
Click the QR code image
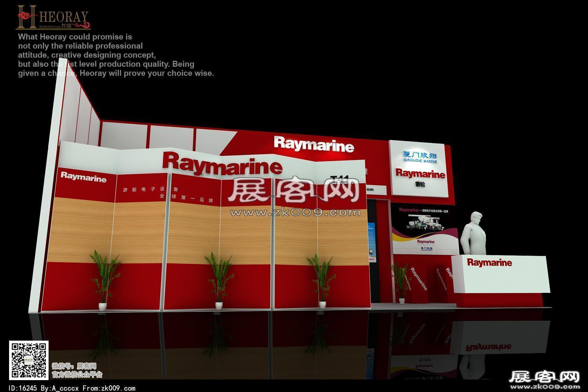tap(29, 360)
